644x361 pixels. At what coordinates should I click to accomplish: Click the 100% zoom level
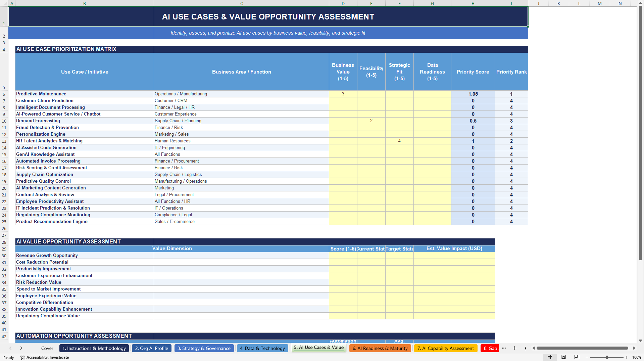pos(637,357)
